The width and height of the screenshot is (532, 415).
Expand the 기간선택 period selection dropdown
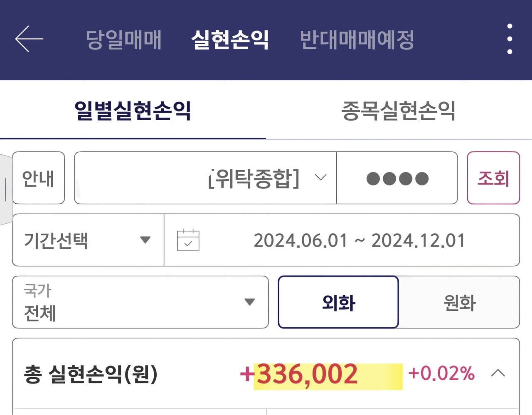pyautogui.click(x=87, y=240)
